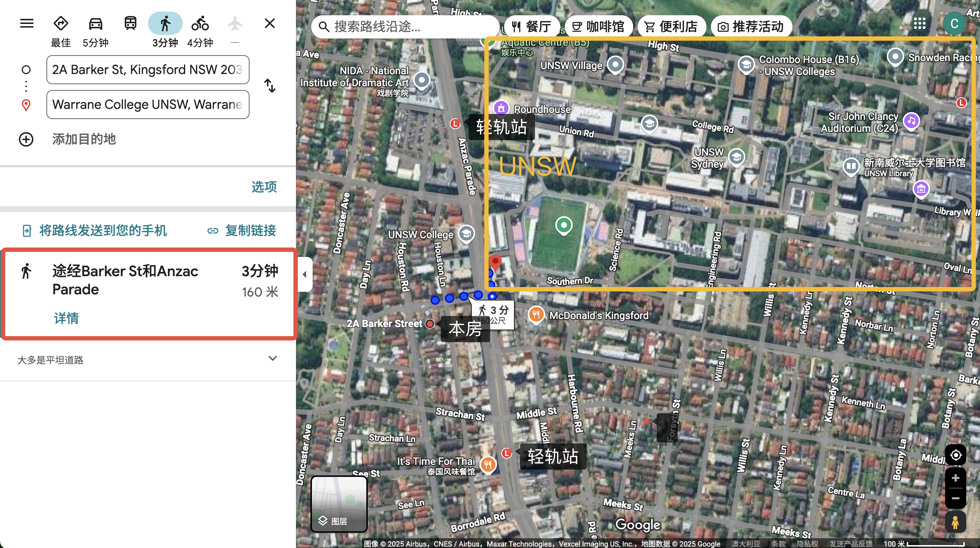
Task: Swap start and destination
Action: 270,86
